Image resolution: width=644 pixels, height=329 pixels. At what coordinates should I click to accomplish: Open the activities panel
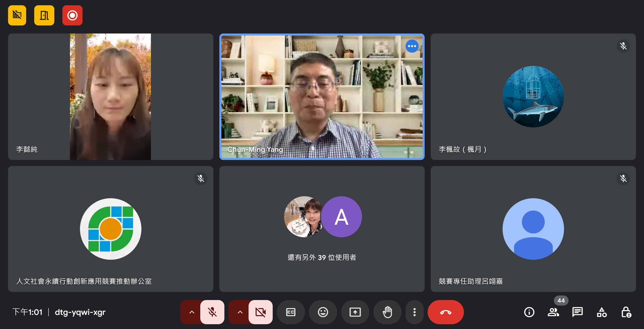(x=601, y=312)
